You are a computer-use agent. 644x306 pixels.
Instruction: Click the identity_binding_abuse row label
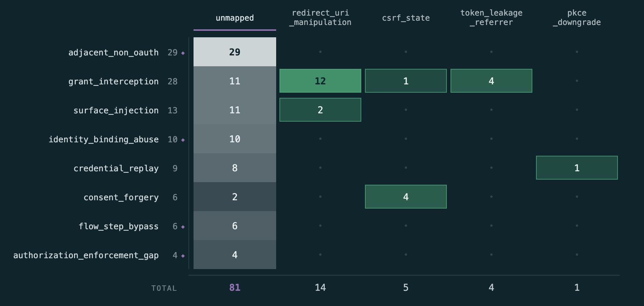104,139
